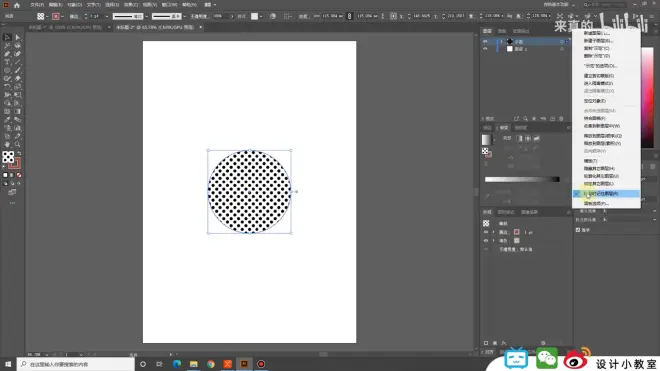
Task: Uncheck the highlighted 粘贴时记住图层 menu option
Action: point(606,194)
